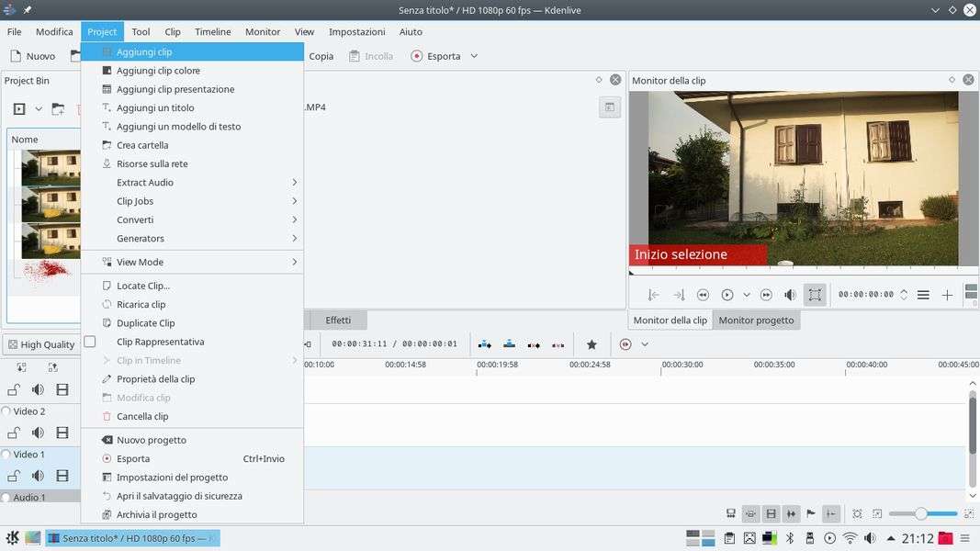
Task: Click the star favorite effects icon
Action: pyautogui.click(x=591, y=344)
